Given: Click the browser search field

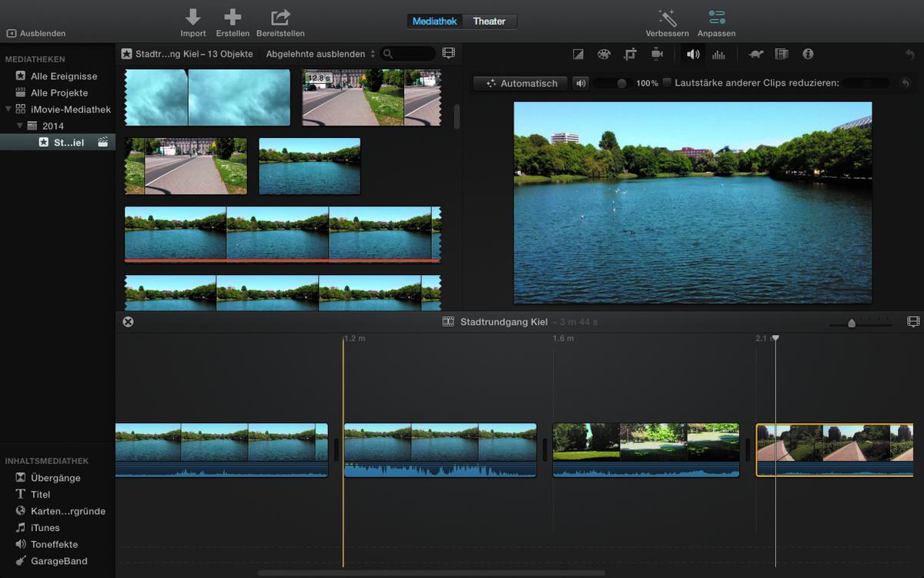Looking at the screenshot, I should pyautogui.click(x=408, y=54).
